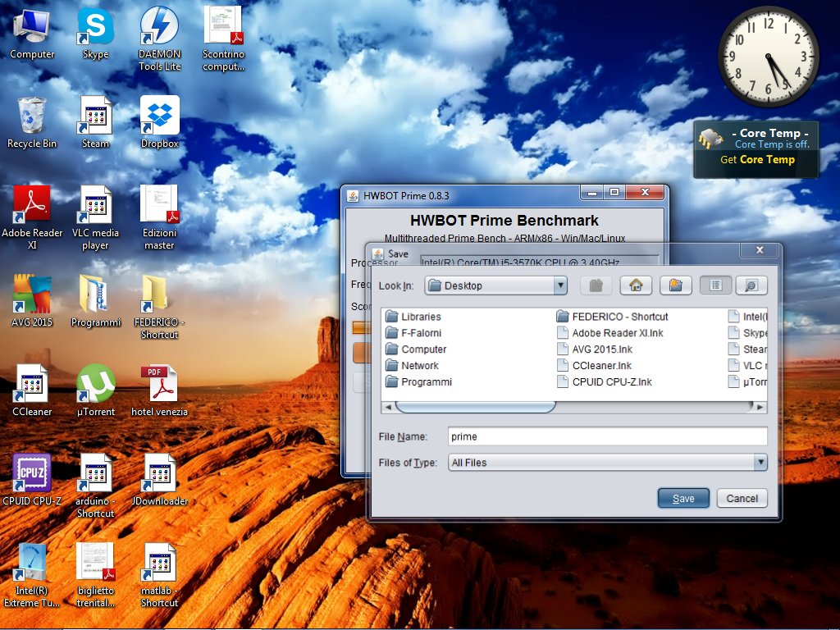840x630 pixels.
Task: Open the matlab - Shortcut icon
Action: point(159,575)
